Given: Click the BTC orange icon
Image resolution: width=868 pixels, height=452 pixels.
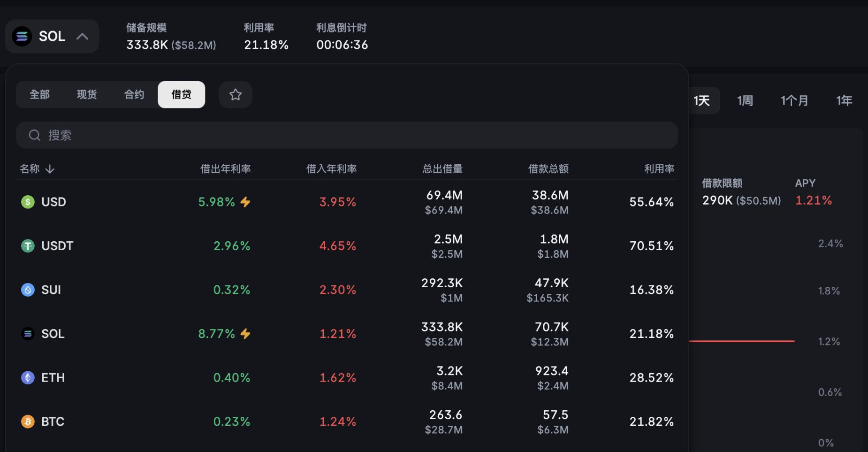Looking at the screenshot, I should pos(28,422).
